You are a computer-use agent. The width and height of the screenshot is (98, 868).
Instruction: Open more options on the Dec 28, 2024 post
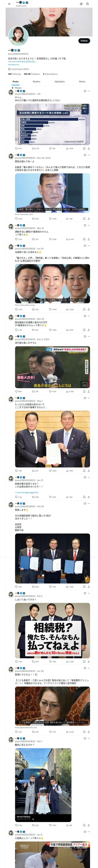pyautogui.click(x=89, y=155)
